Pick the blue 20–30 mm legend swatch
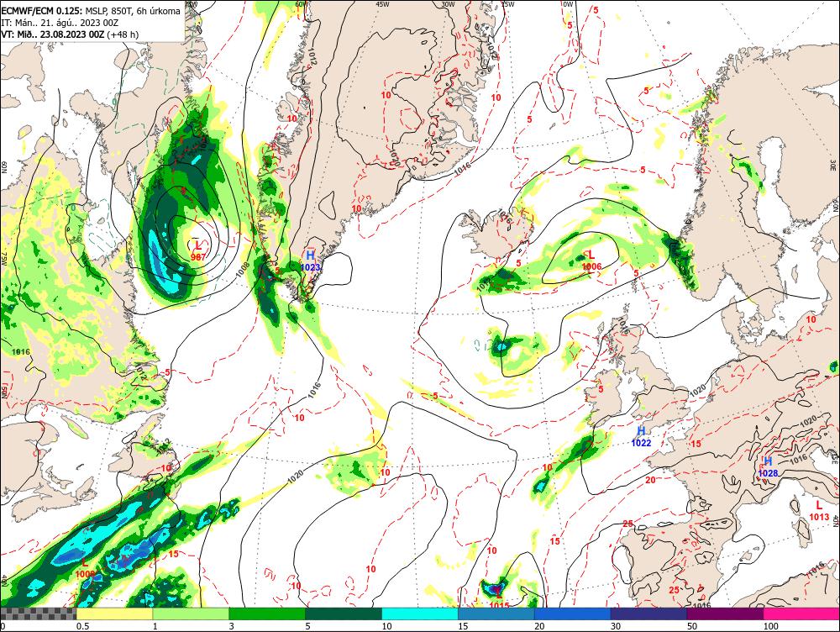 pos(573,614)
